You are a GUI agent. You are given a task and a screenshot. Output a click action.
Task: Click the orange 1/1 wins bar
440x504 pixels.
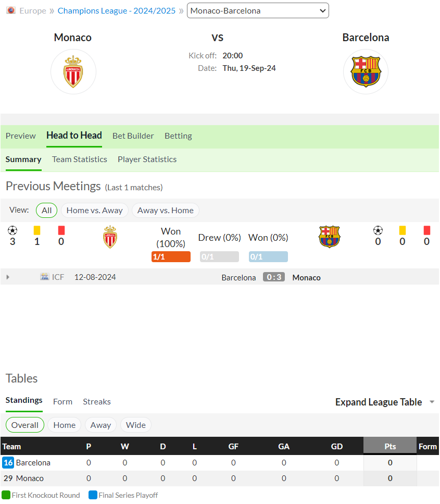coord(171,257)
